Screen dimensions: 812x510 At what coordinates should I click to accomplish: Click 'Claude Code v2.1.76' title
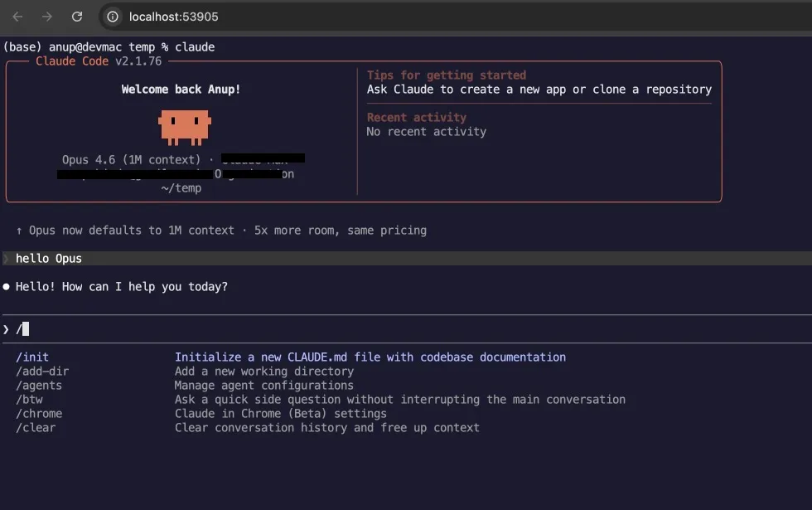pos(99,61)
